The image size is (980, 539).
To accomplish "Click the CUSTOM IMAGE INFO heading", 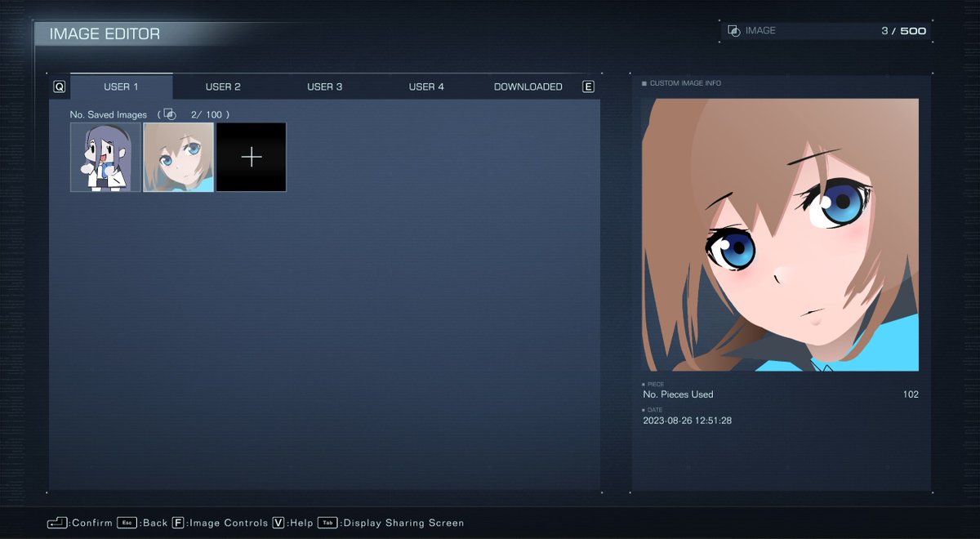I will tap(685, 83).
